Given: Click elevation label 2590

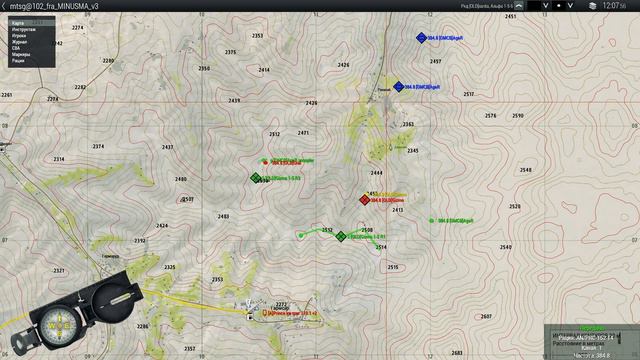Looking at the screenshot, I should pyautogui.click(x=518, y=116).
